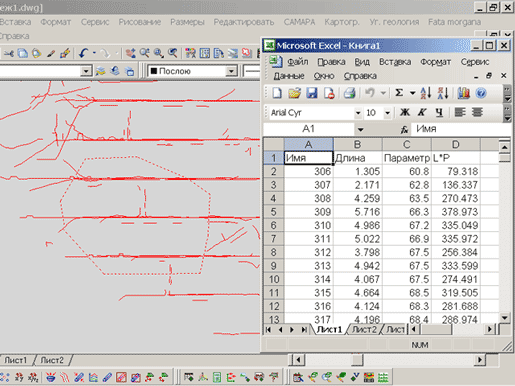Open the Properties palette icon in AutoCAD toolbar
This screenshot has height=386, width=515.
[191, 53]
